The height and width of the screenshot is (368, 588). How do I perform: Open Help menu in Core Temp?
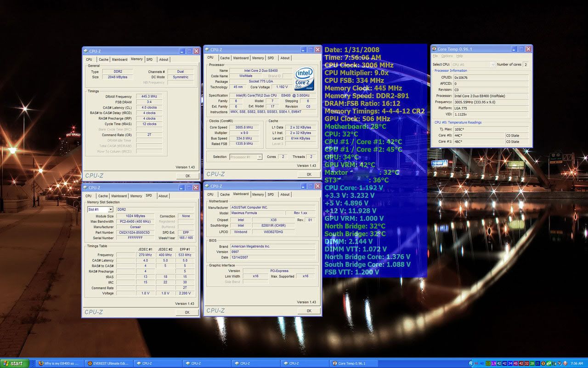point(459,56)
